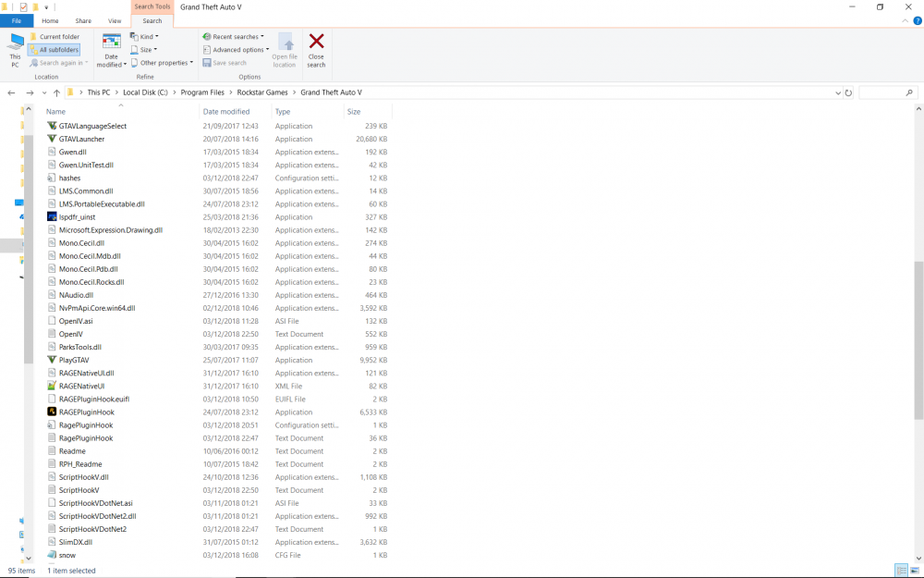Switch to the Home ribbon tab

pyautogui.click(x=50, y=20)
